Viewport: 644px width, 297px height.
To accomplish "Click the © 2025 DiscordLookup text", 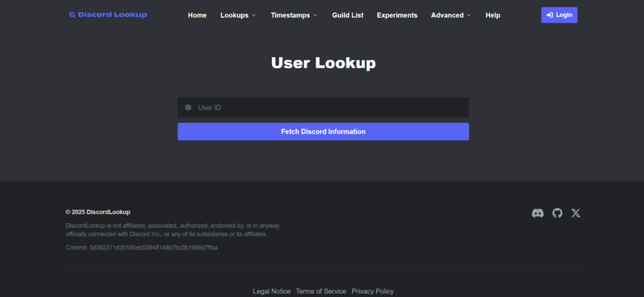I will point(97,212).
